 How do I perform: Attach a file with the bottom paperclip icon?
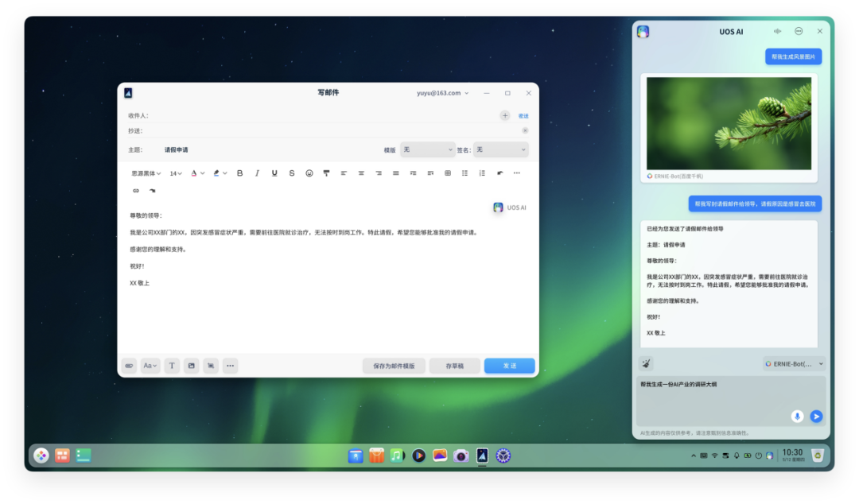click(128, 366)
